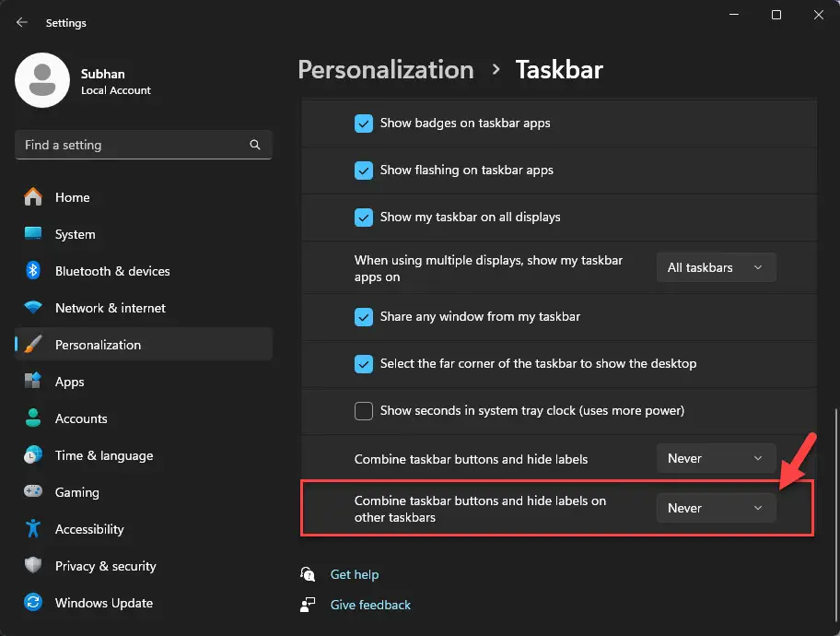Click the Gaming controller icon
The height and width of the screenshot is (636, 840).
click(x=33, y=491)
